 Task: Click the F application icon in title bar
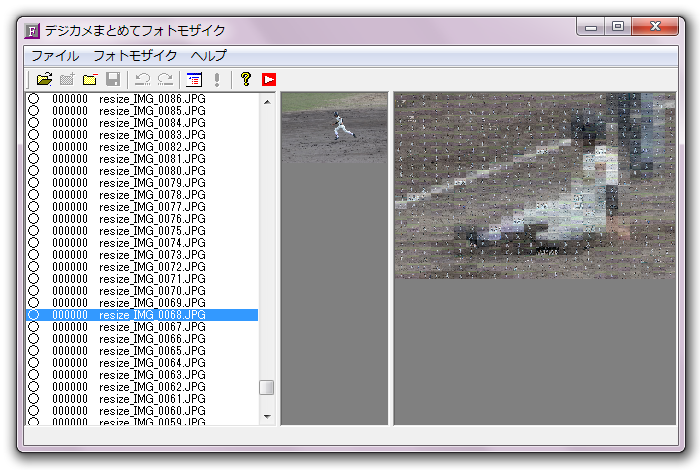[32, 31]
